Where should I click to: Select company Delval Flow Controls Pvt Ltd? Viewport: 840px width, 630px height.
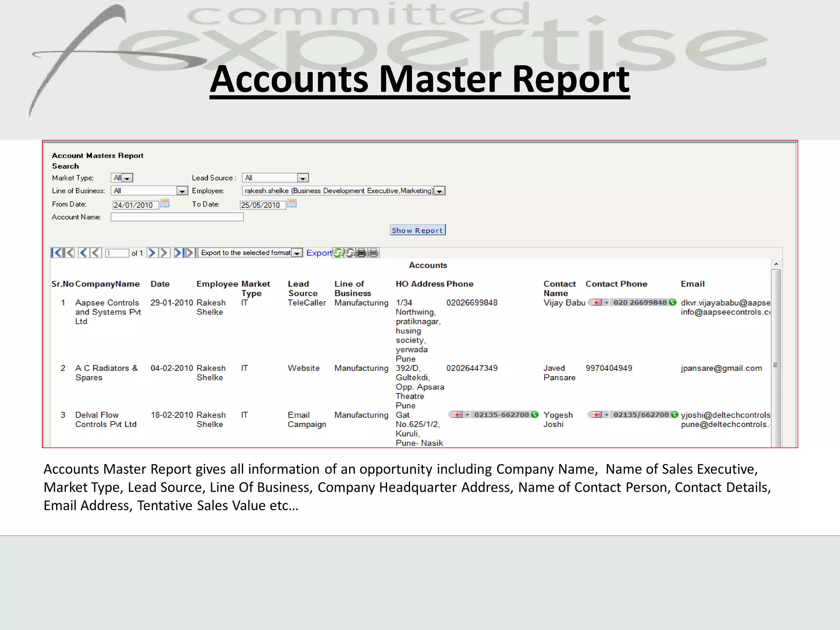(106, 420)
